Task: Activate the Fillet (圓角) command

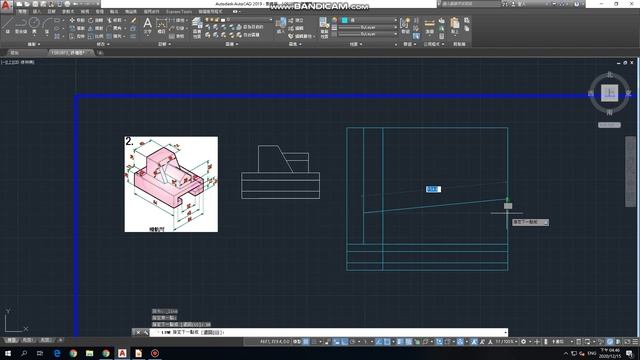Action: point(115,28)
